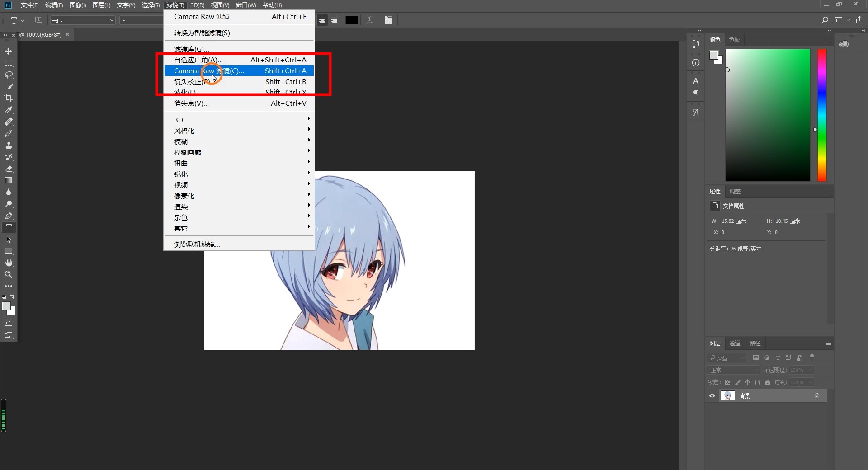Choose Camera Raw 滤镜(C)... menu entry

239,70
